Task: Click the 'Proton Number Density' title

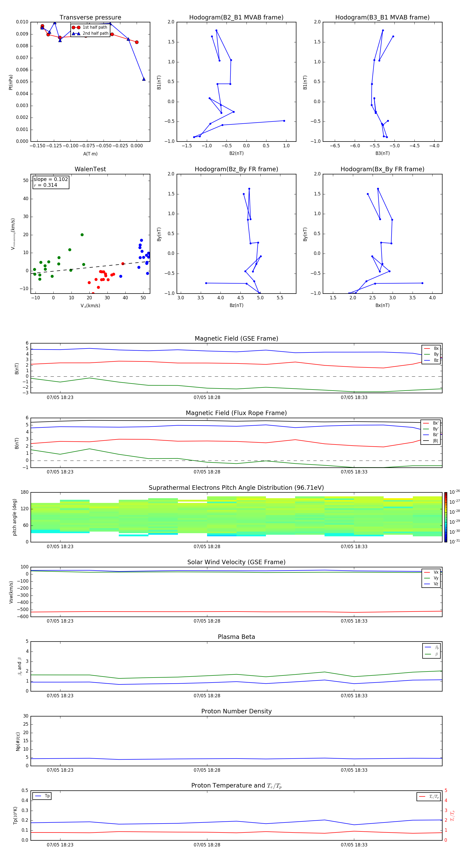Action: 236,711
